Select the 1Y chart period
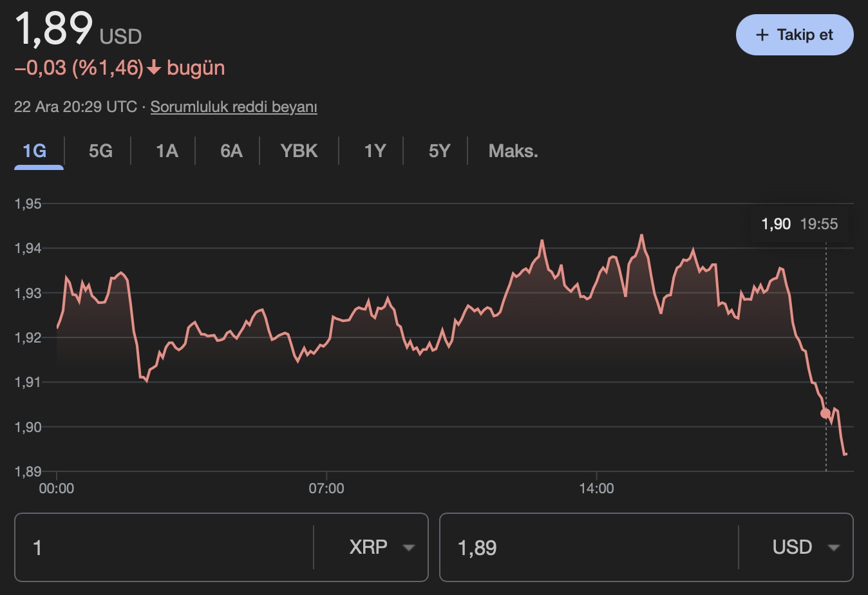 (x=375, y=151)
